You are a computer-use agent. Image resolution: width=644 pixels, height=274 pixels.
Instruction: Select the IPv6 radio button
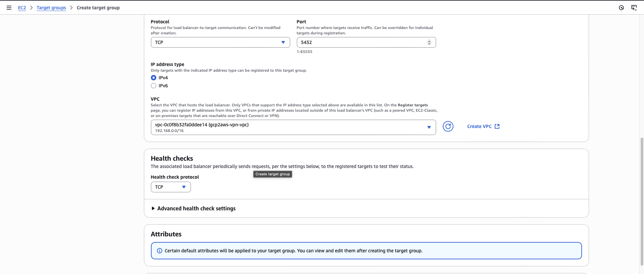(154, 86)
